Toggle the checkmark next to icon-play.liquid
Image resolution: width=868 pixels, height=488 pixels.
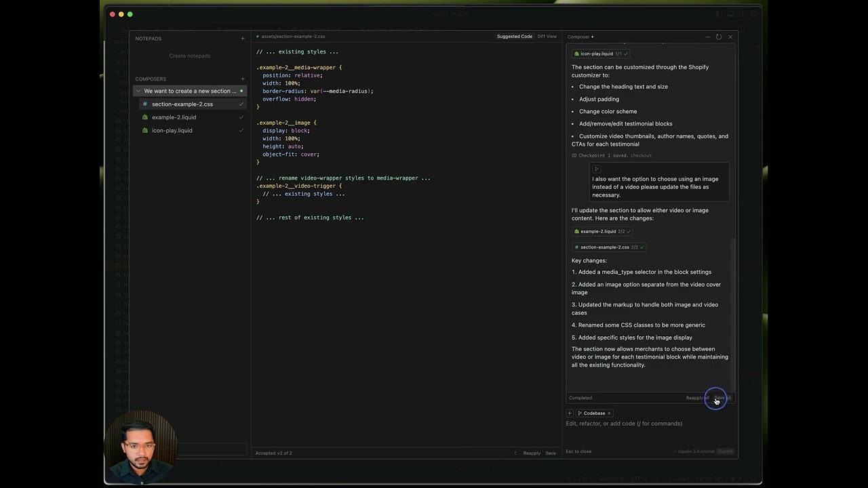241,130
